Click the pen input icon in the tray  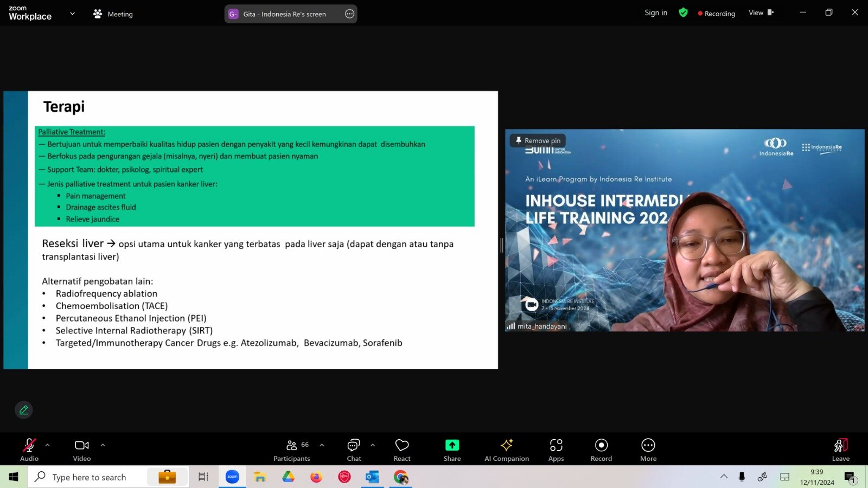(762, 477)
